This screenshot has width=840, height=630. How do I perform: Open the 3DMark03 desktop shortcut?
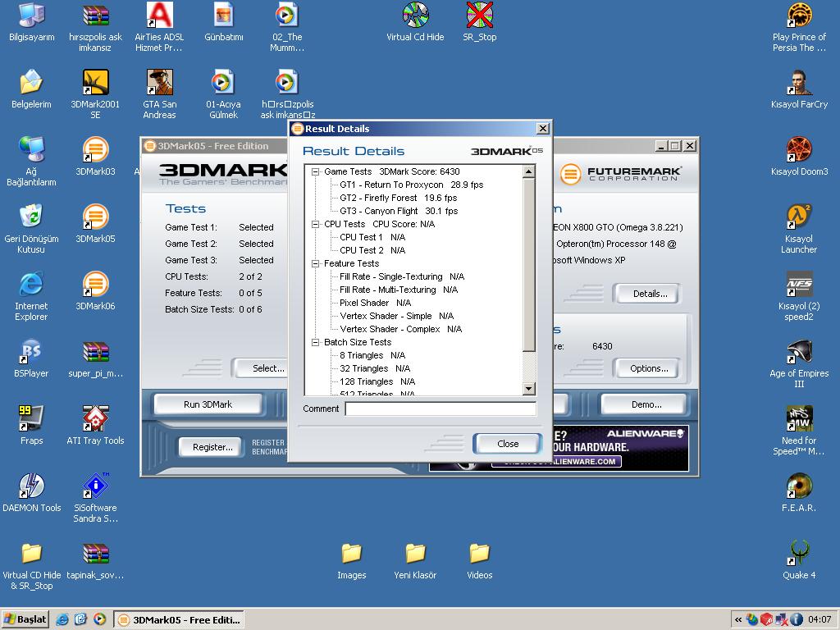coord(95,150)
